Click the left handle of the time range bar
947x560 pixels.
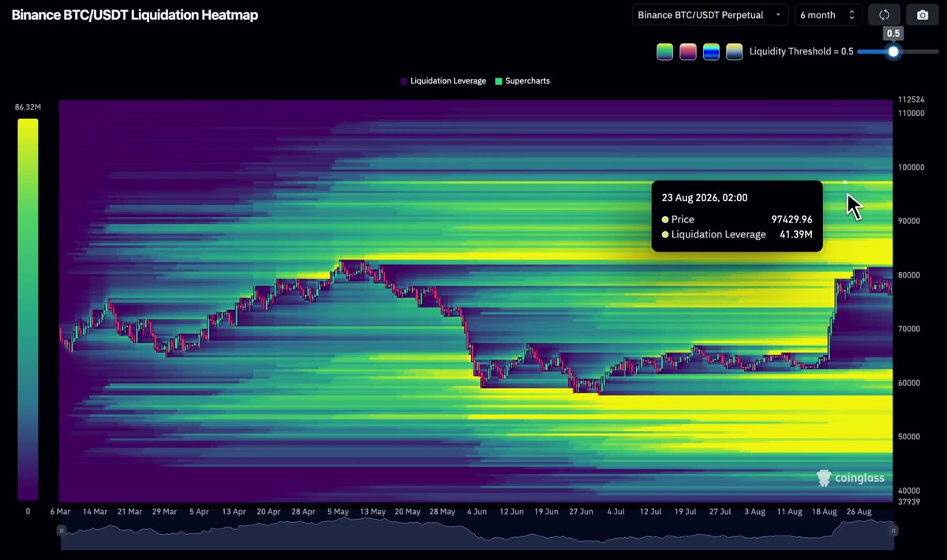coord(62,531)
